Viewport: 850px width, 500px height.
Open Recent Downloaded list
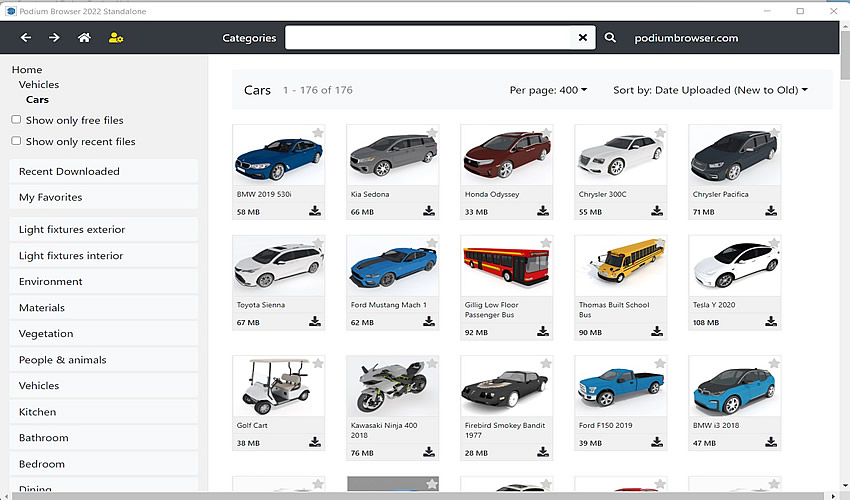coord(104,171)
